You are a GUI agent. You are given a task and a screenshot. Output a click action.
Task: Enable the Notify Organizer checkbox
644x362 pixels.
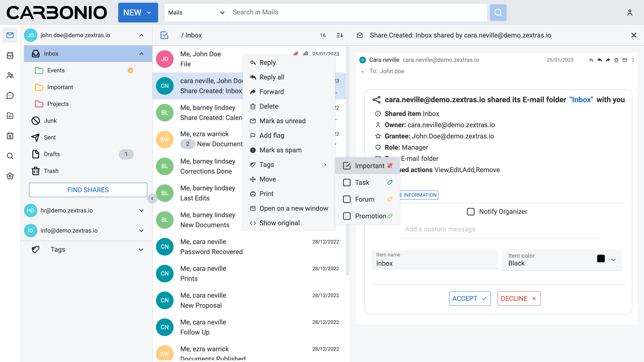coord(470,212)
